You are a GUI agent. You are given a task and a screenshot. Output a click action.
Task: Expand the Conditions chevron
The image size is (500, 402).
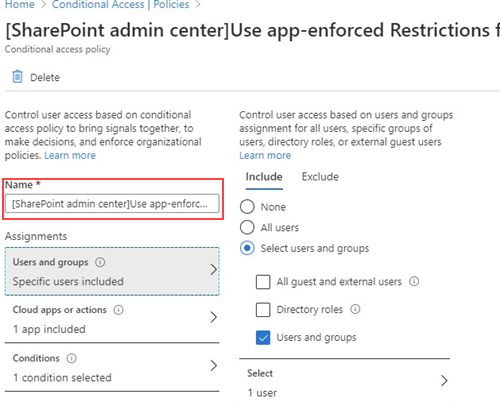click(x=214, y=365)
